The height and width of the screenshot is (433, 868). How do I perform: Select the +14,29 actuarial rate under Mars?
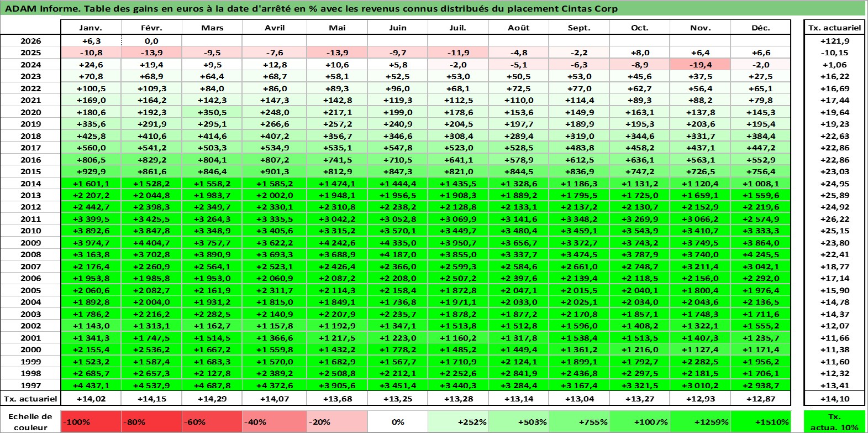[x=212, y=399]
